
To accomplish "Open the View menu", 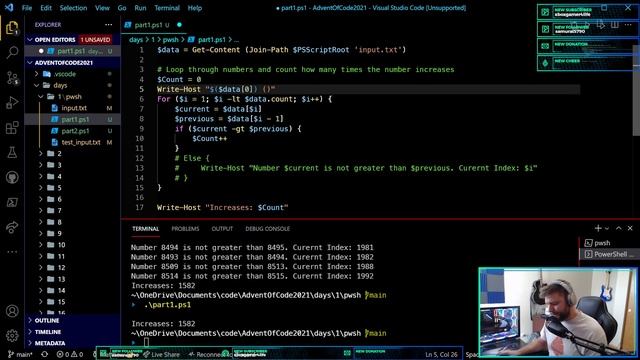I will [102, 8].
